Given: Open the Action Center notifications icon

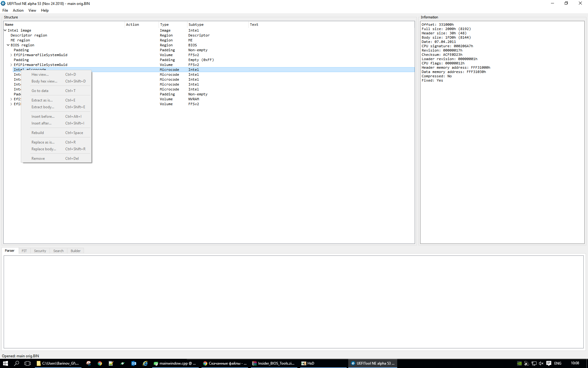Looking at the screenshot, I should coord(549,363).
